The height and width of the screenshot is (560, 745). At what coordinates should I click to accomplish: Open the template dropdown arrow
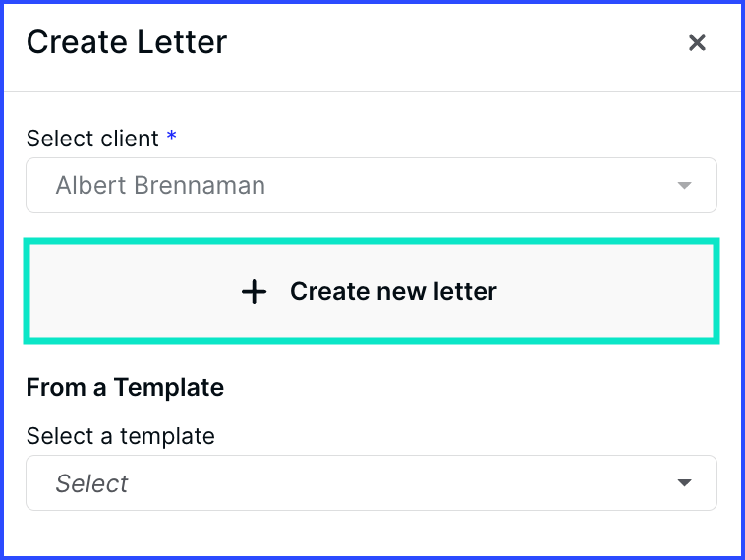(x=684, y=483)
